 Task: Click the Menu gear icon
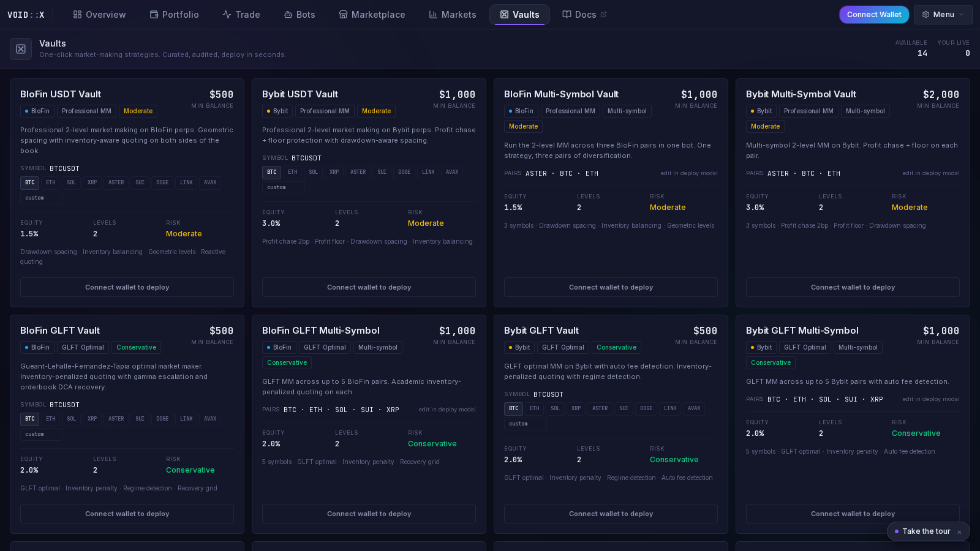tap(925, 15)
